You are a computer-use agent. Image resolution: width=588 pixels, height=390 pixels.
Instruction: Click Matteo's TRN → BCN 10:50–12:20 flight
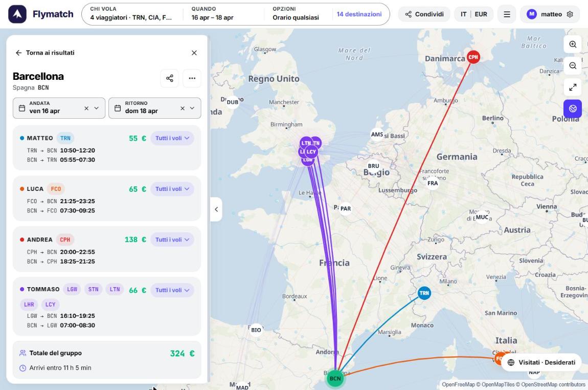(61, 150)
